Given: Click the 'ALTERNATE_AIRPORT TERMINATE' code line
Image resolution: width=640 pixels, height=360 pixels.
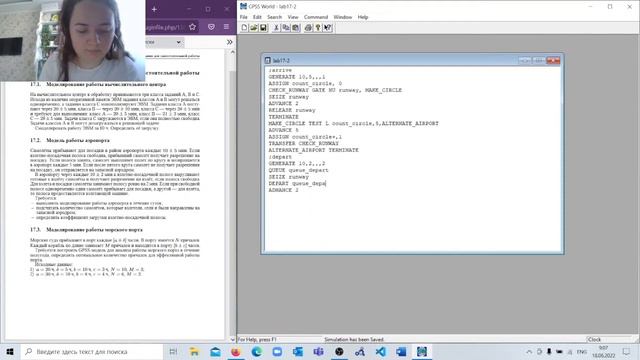Looking at the screenshot, I should coord(313,150).
